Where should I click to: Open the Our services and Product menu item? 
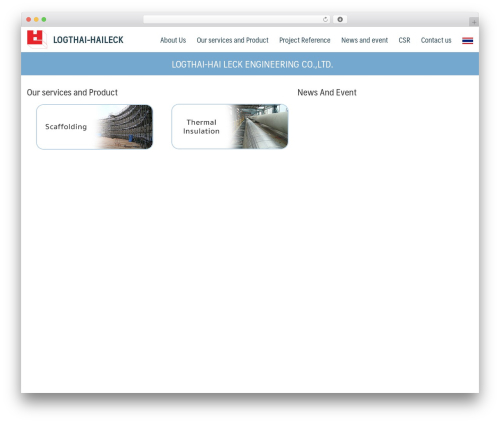click(x=232, y=40)
